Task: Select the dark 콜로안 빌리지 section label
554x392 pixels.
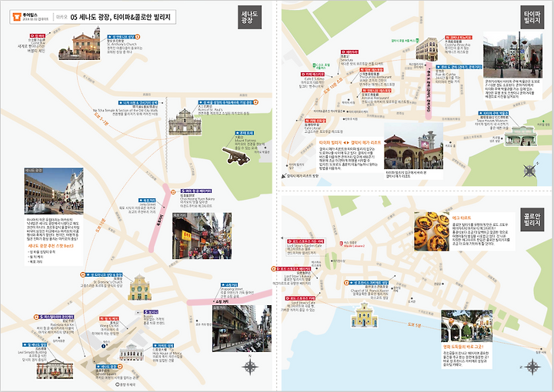Action: (x=532, y=220)
